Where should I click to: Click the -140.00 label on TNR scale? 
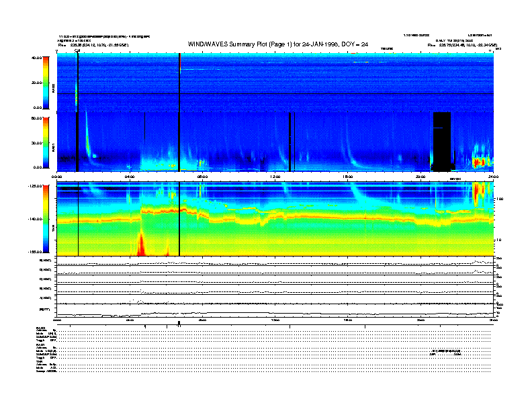tap(35, 219)
